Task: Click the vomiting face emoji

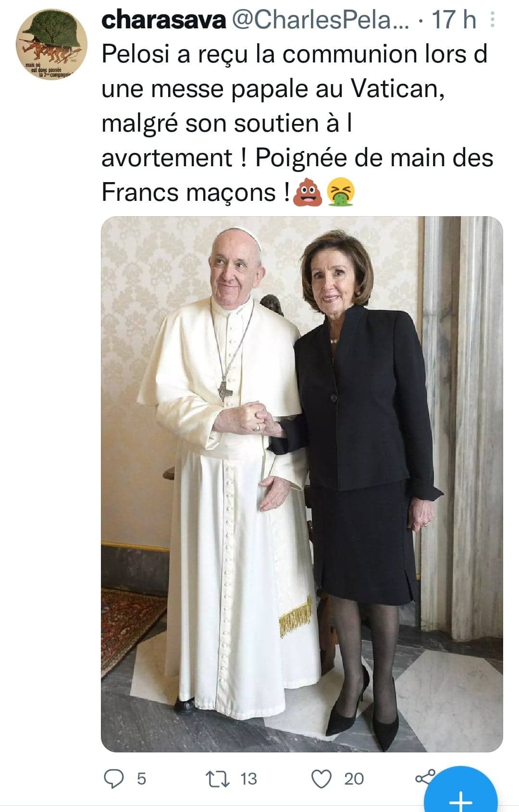Action: coord(341,193)
